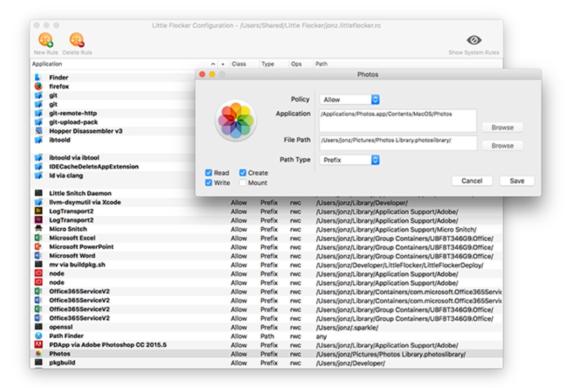The image size is (580, 388).
Task: Click the Micro Snitch row icon
Action: click(x=38, y=229)
